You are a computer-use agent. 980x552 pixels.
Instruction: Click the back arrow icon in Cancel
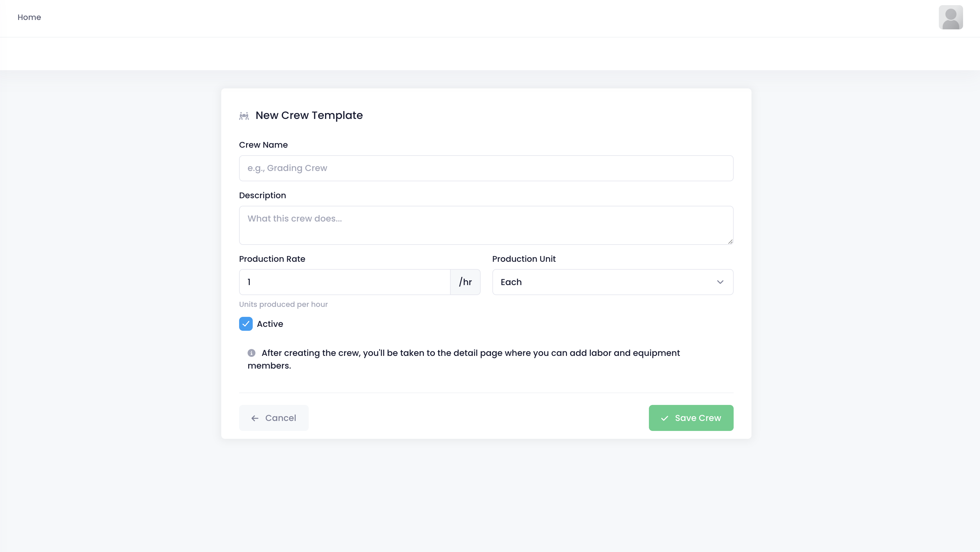(x=255, y=418)
